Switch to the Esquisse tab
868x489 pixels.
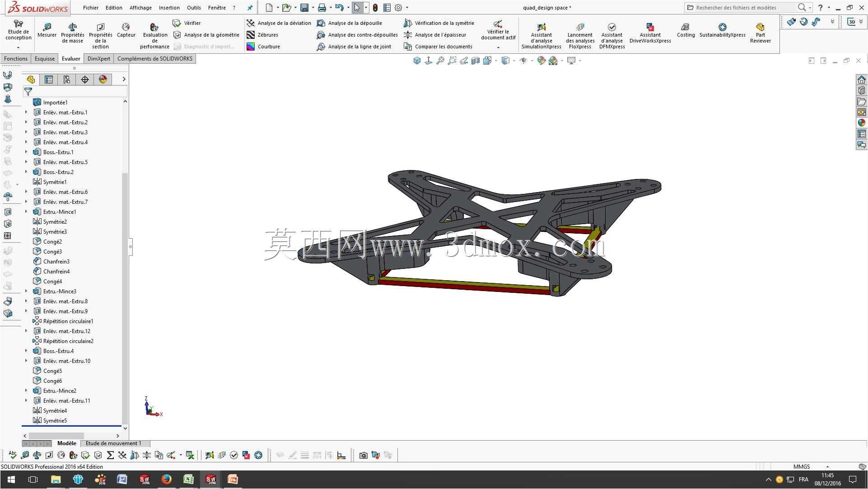tap(45, 58)
